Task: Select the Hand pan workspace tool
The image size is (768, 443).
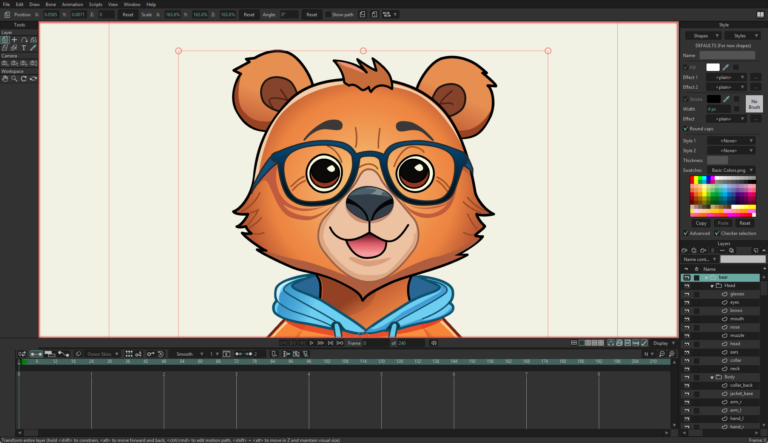Action: pyautogui.click(x=5, y=79)
